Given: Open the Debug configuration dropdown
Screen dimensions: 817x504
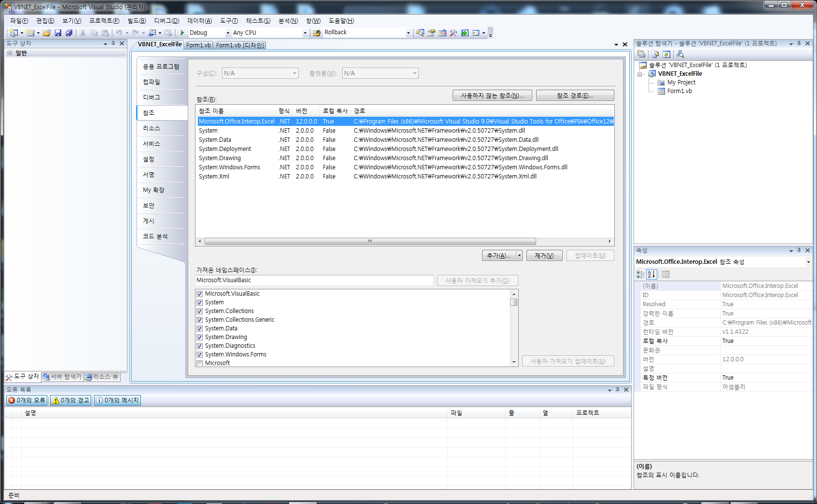Looking at the screenshot, I should tap(228, 33).
